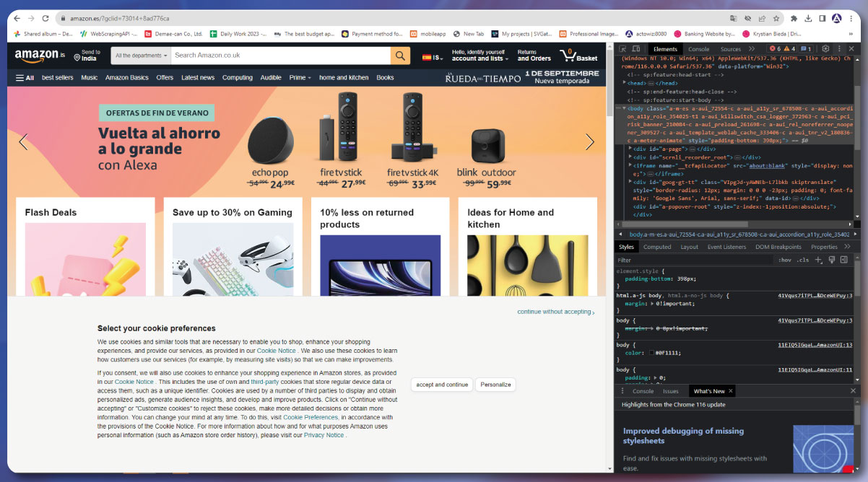Screen dimensions: 868x482
Task: Expand the margin property triangle in html.a-js body rule
Action: click(651, 304)
